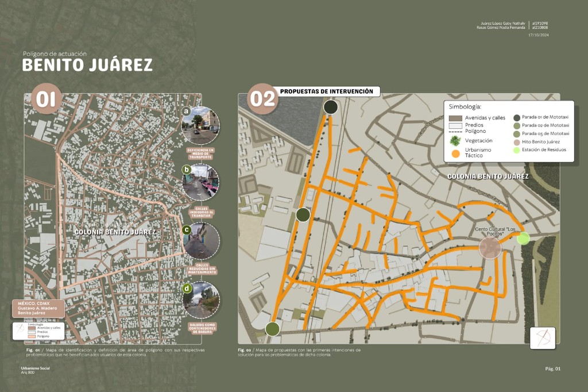Click the Fig. 01 caption text

pyautogui.click(x=115, y=352)
